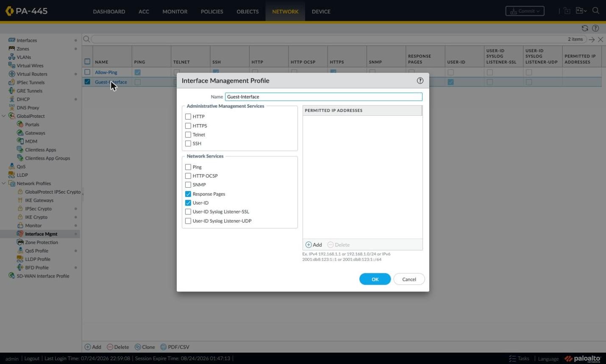Go to the DASHBOARD tab
Image resolution: width=606 pixels, height=364 pixels.
(109, 11)
